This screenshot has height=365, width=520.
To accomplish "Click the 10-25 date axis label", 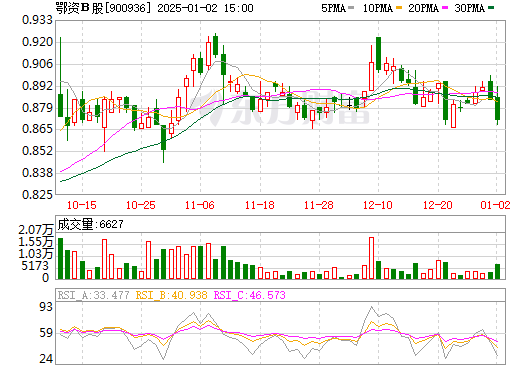I will (141, 205).
